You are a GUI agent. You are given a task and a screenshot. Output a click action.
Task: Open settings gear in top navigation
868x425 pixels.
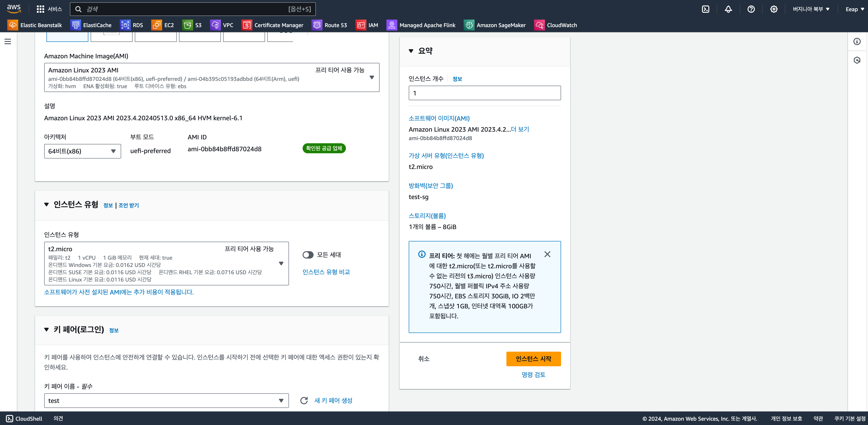pos(774,9)
